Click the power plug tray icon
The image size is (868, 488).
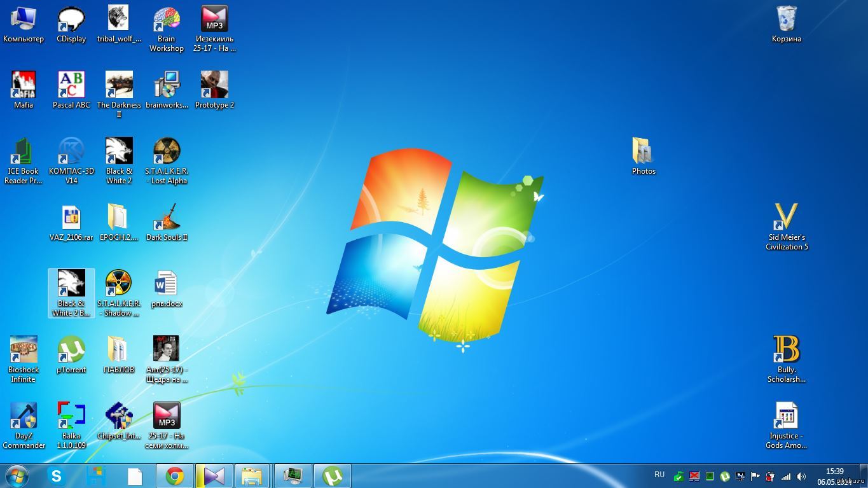point(771,476)
